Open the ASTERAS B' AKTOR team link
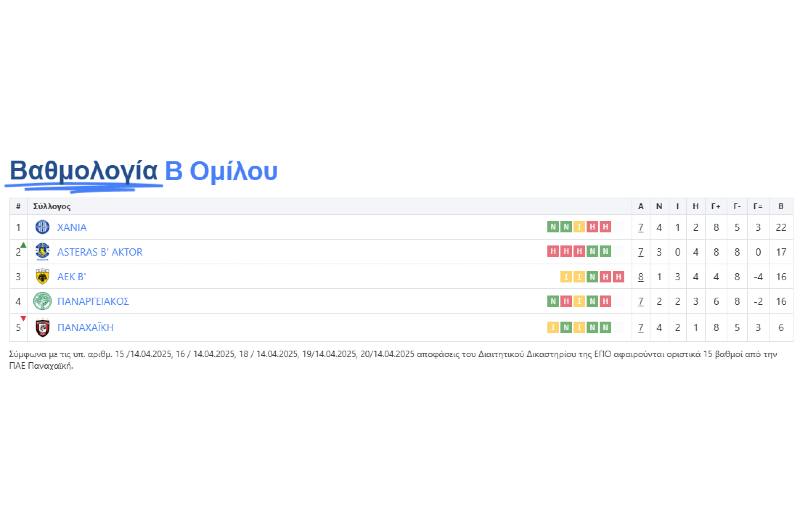800x525 pixels. tap(99, 252)
